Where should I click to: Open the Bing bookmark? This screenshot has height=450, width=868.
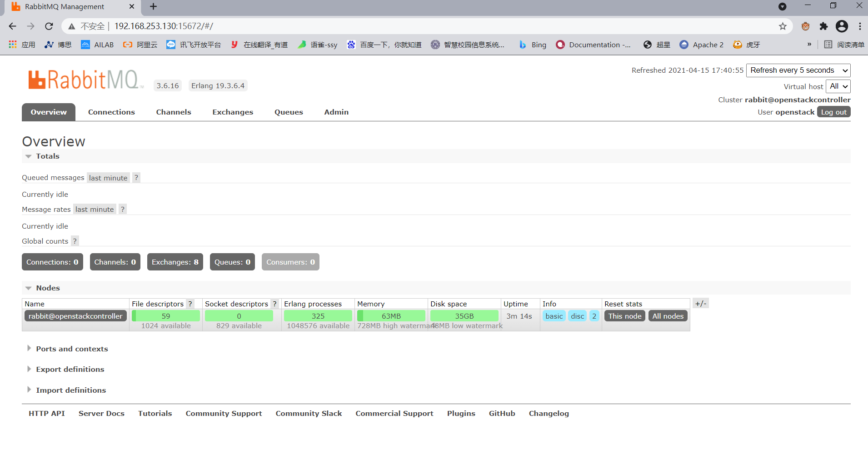point(533,45)
